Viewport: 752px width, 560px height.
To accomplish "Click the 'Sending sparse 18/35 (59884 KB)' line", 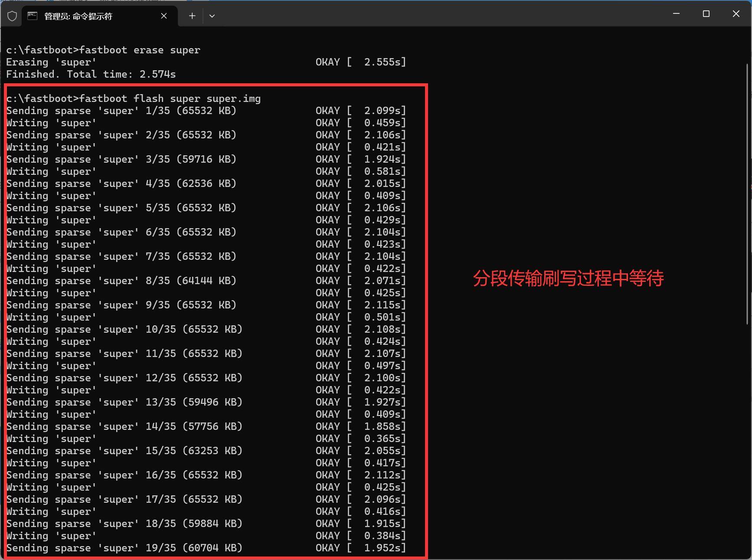I will pos(124,524).
